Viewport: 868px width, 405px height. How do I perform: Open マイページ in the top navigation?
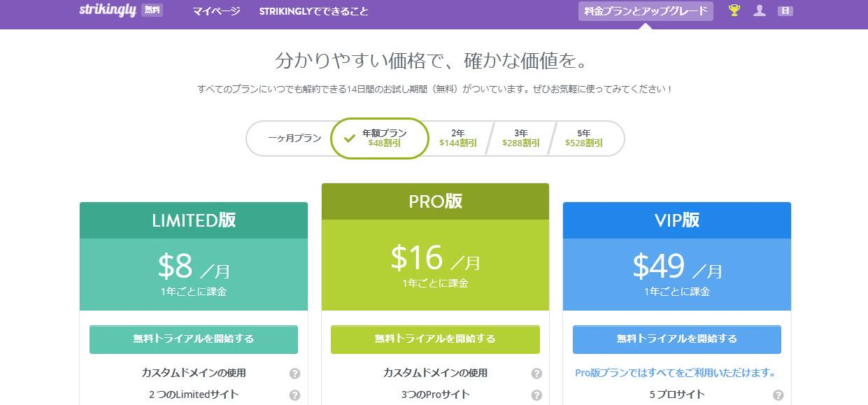(x=215, y=11)
